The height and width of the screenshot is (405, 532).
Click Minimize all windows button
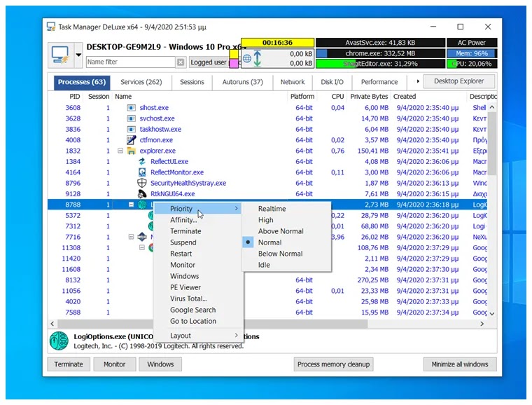[x=460, y=364]
